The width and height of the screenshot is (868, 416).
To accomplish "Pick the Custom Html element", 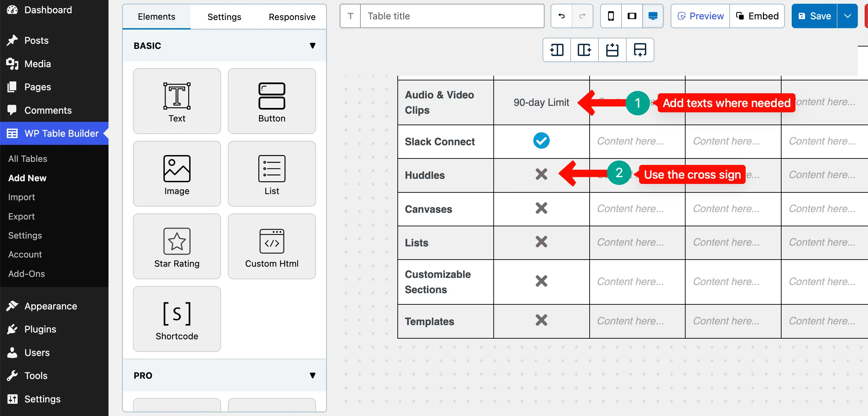I will coord(272,246).
